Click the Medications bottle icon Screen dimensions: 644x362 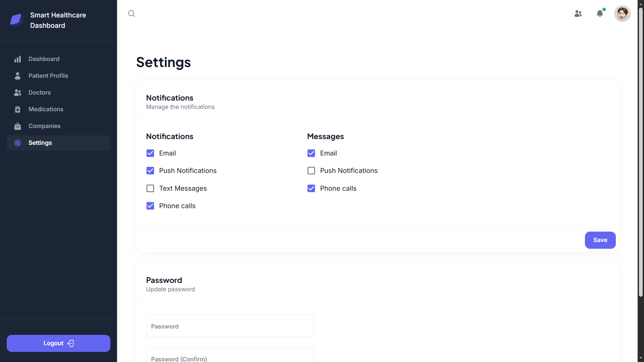(17, 109)
